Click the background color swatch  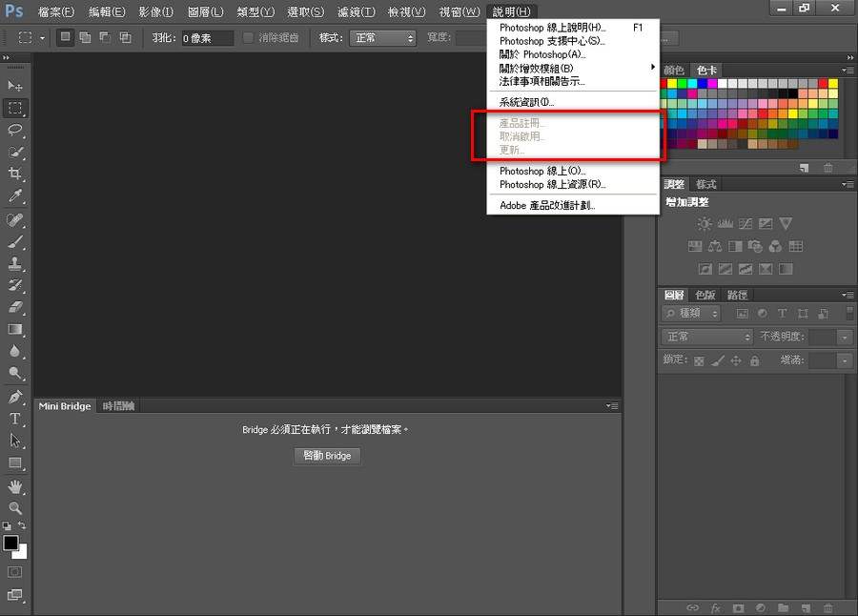(x=21, y=554)
